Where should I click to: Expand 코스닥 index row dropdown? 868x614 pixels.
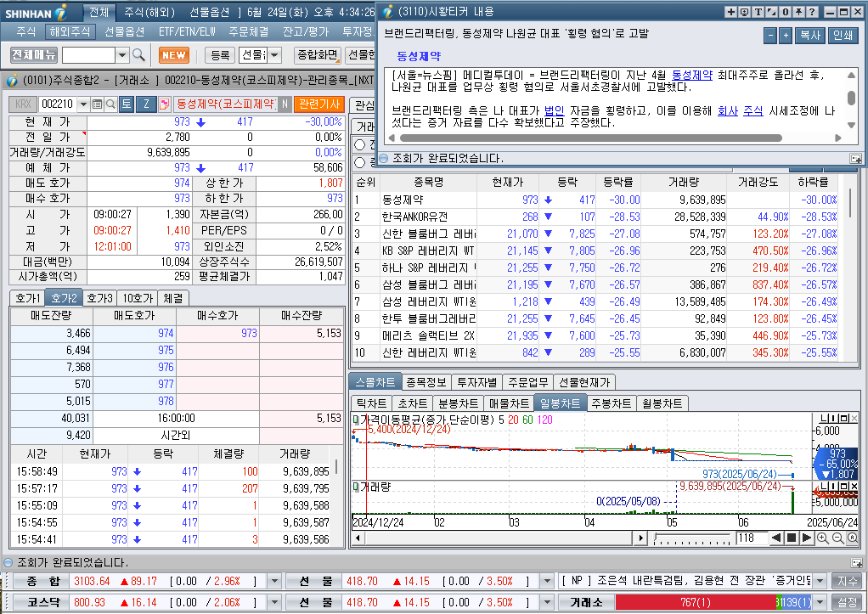click(x=273, y=602)
